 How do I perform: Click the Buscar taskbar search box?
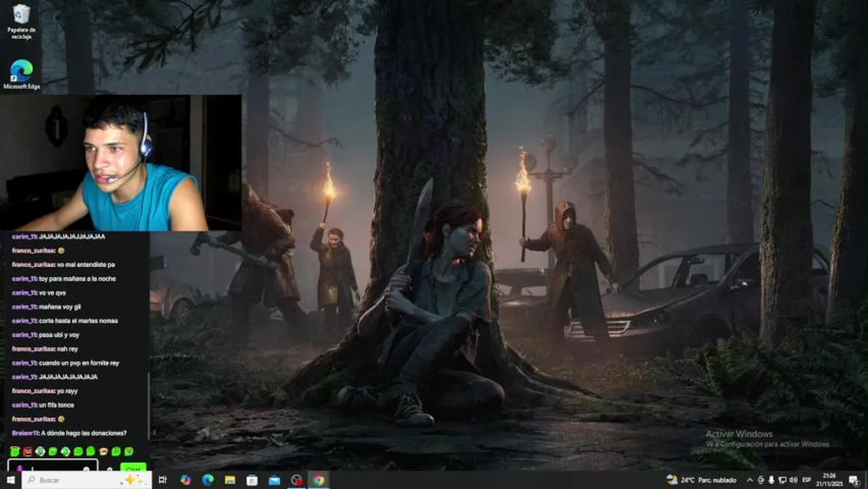coord(86,480)
